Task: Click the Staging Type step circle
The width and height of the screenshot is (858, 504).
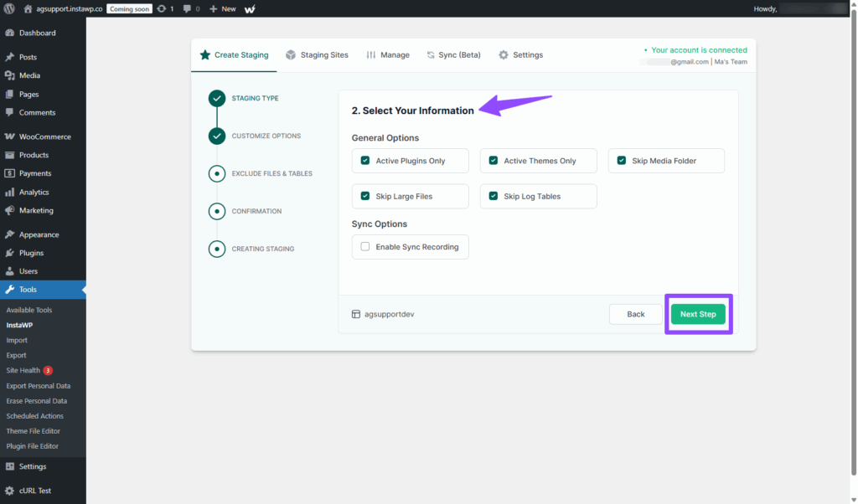Action: coord(217,99)
